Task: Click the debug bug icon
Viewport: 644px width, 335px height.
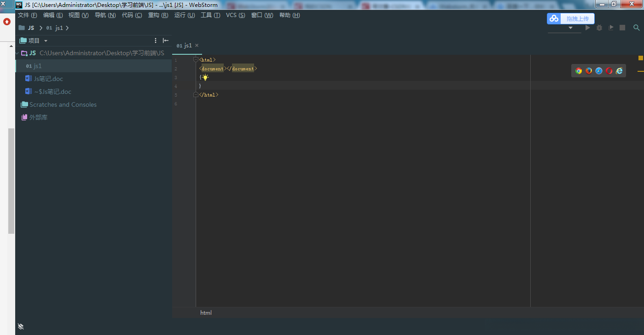Action: (x=599, y=28)
